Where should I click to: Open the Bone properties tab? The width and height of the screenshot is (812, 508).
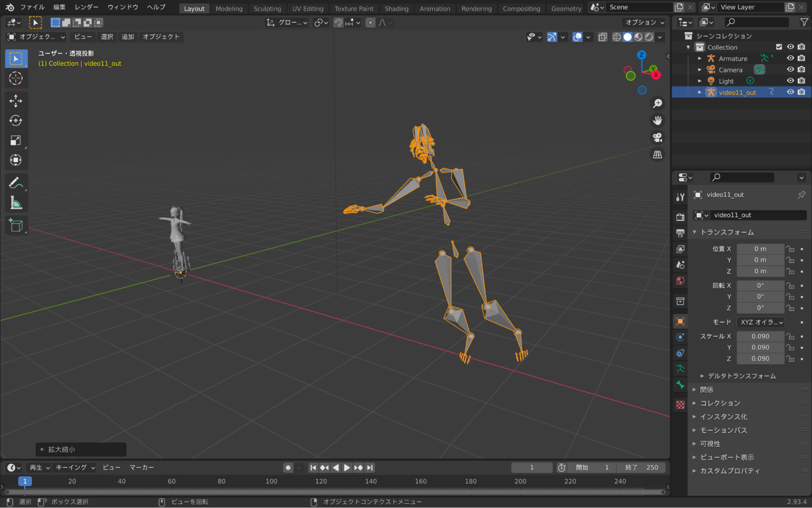pyautogui.click(x=680, y=384)
